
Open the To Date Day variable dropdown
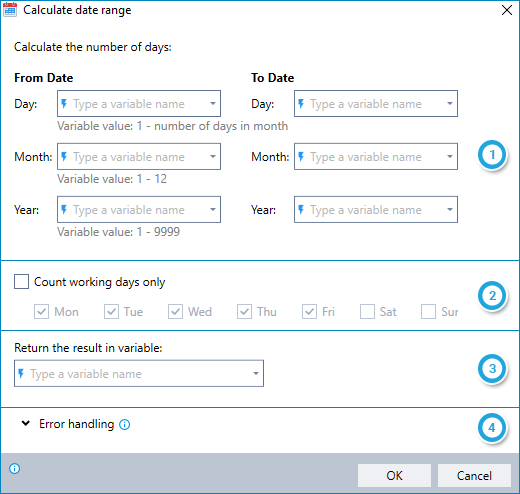tap(450, 103)
